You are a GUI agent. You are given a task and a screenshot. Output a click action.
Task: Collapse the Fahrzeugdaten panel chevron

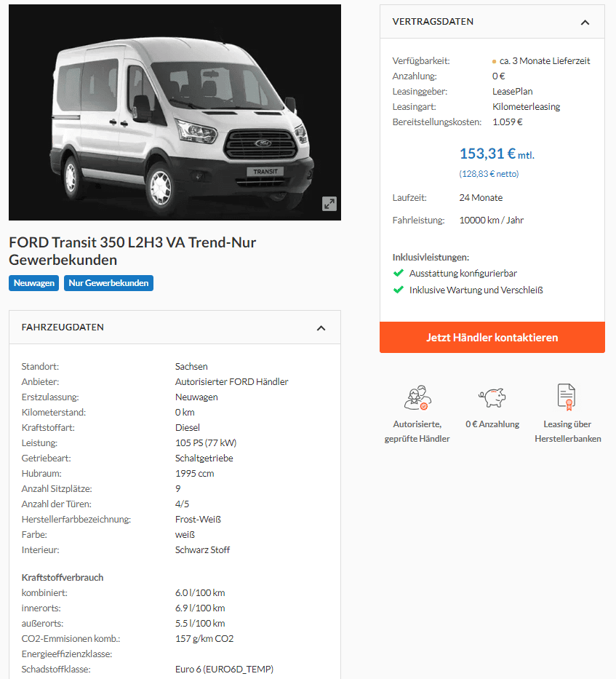321,327
